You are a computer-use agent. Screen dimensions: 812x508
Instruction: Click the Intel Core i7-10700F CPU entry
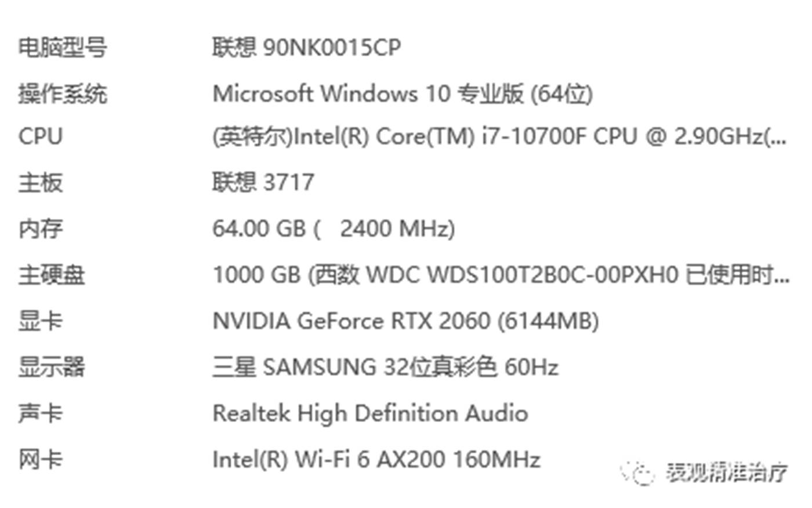pos(499,137)
